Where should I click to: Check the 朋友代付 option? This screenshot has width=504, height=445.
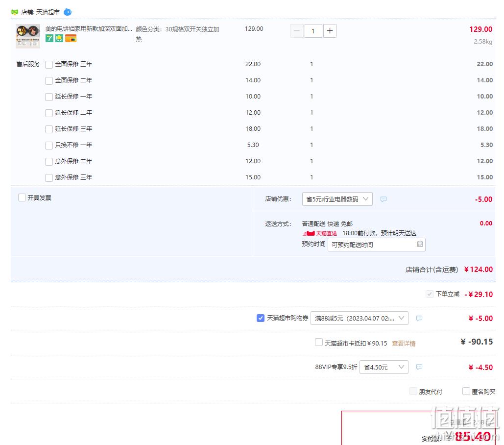click(x=413, y=391)
